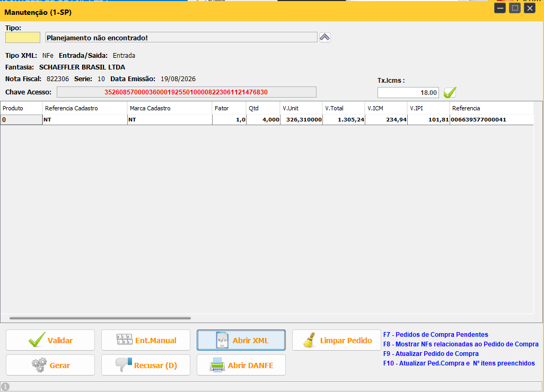Click the 'Planejamento não encontrado!' field
Screen dimensions: 544x392
181,38
